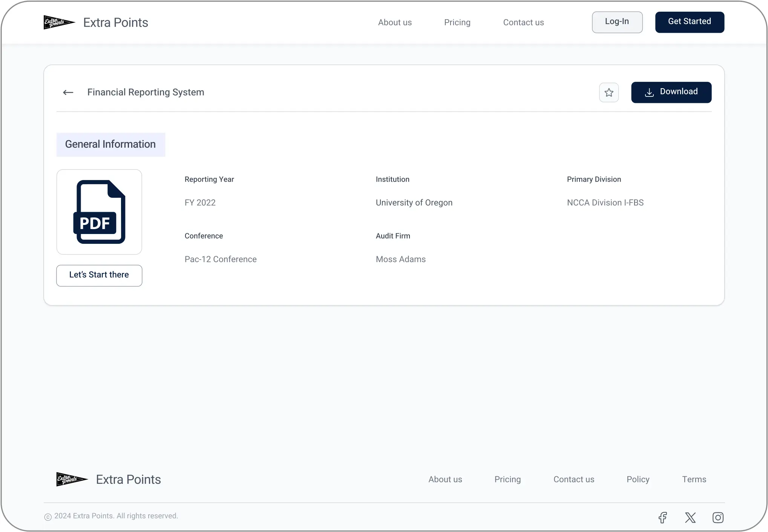
Task: Click the Institution label
Action: 392,179
